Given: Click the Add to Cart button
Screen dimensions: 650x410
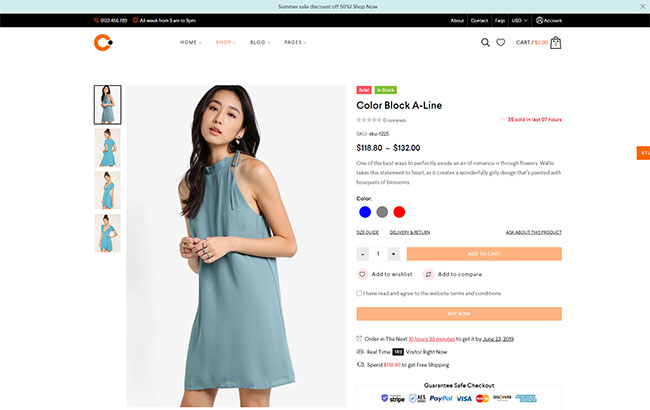Looking at the screenshot, I should [x=484, y=254].
